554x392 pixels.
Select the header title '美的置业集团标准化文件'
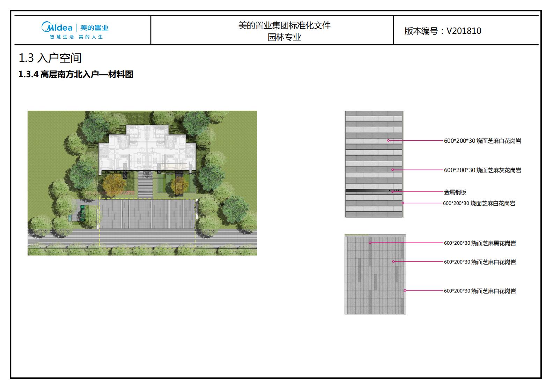point(284,25)
